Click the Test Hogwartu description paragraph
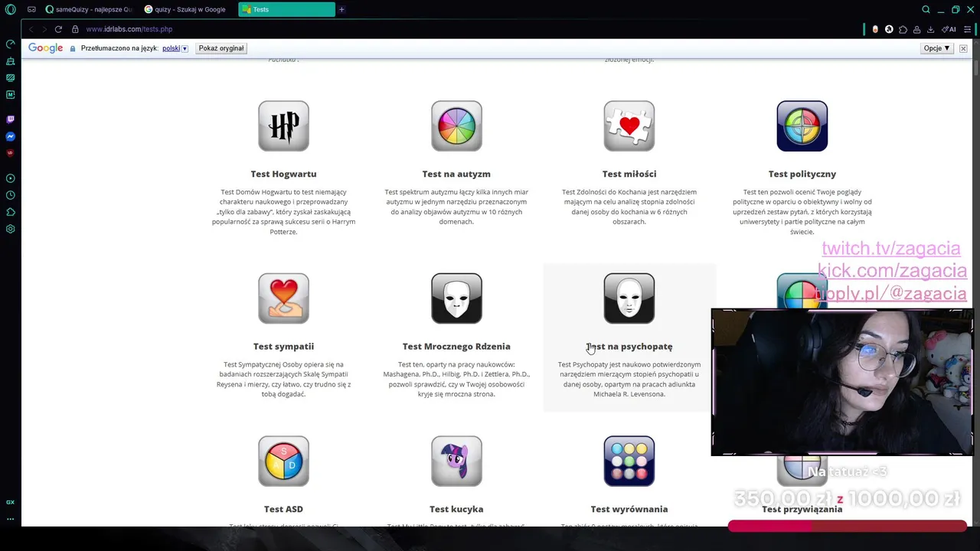 283,212
